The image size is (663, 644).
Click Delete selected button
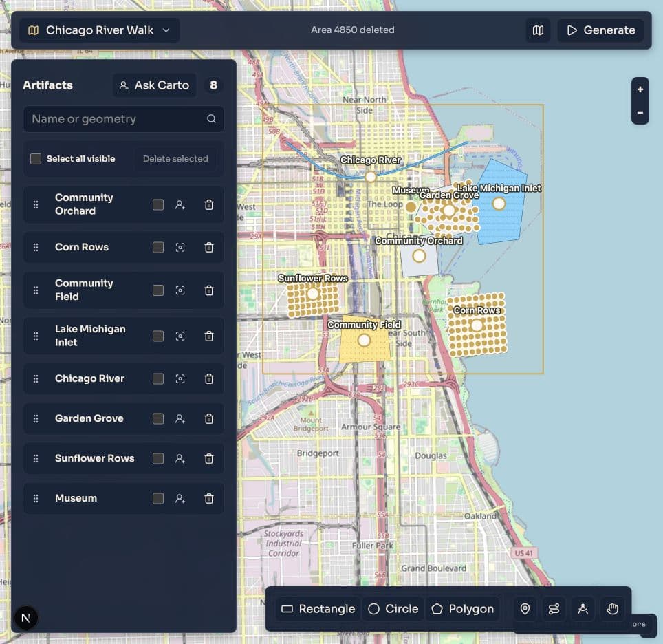click(175, 159)
